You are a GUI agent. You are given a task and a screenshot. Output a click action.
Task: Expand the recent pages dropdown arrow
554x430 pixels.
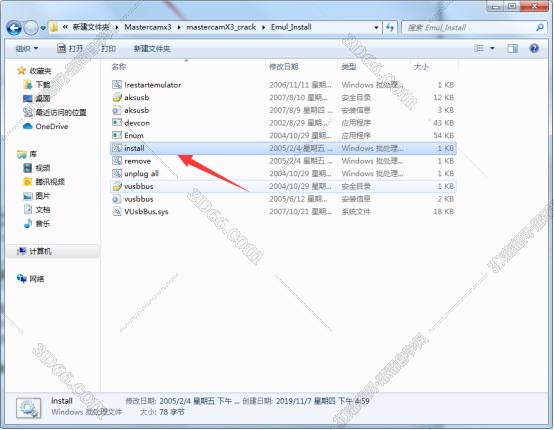point(43,28)
